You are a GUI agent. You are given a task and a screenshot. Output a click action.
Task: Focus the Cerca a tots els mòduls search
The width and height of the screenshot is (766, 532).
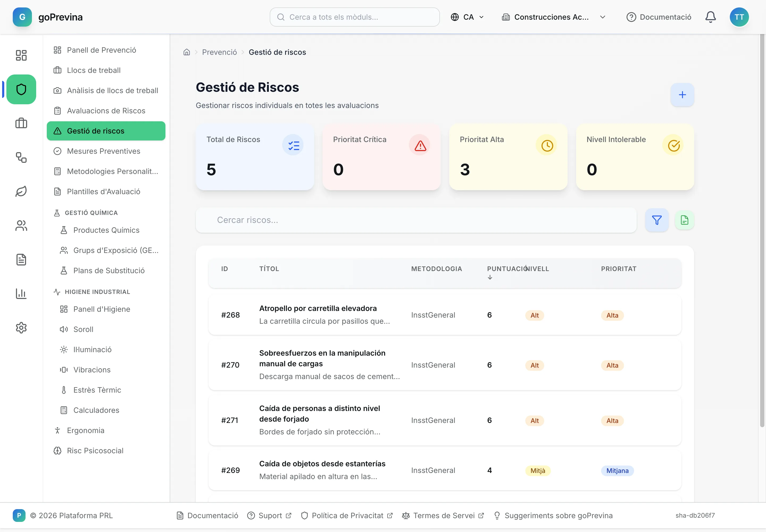tap(354, 17)
